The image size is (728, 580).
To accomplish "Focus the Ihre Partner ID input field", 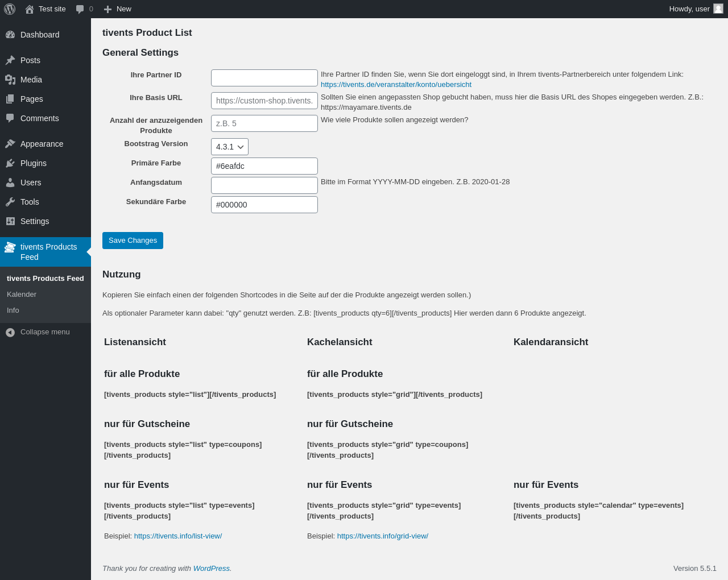I will tap(264, 78).
